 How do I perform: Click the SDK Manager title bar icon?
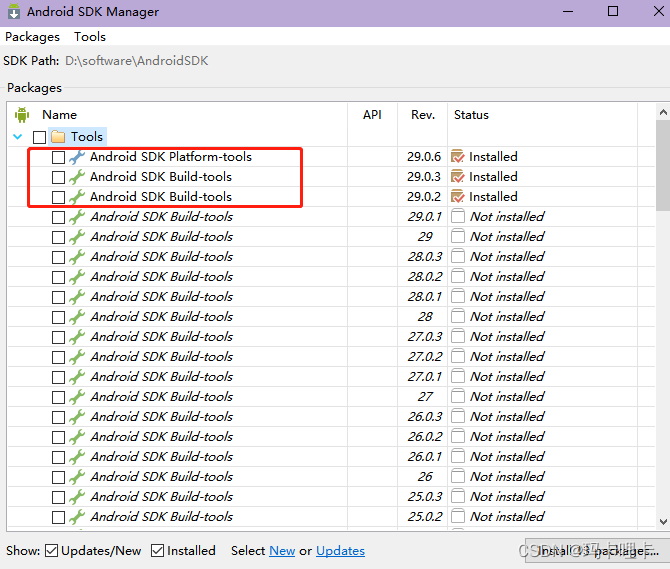[14, 12]
